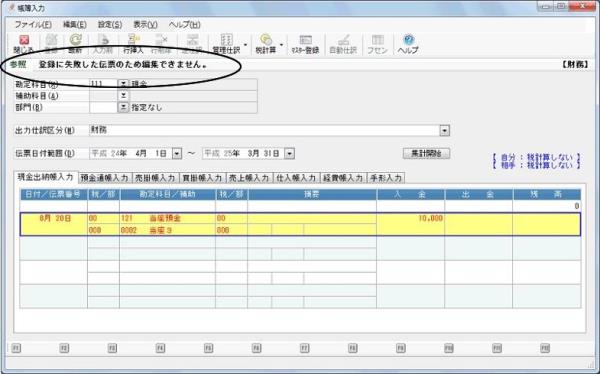The height and width of the screenshot is (374, 600).
Task: Click the 出金 column header
Action: (x=479, y=194)
